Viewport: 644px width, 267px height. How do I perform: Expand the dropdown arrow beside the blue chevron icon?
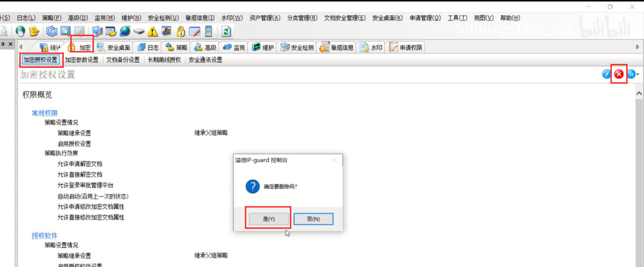[638, 74]
